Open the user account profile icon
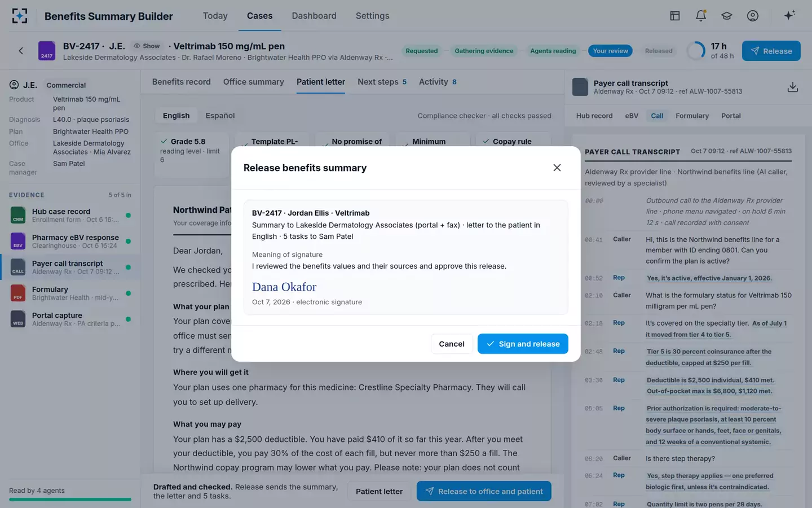 click(753, 16)
